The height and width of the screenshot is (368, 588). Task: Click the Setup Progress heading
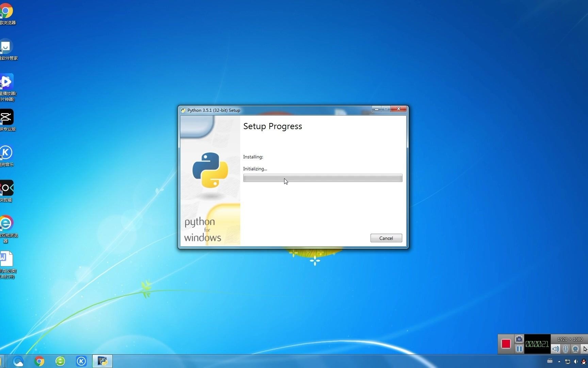[x=273, y=126]
